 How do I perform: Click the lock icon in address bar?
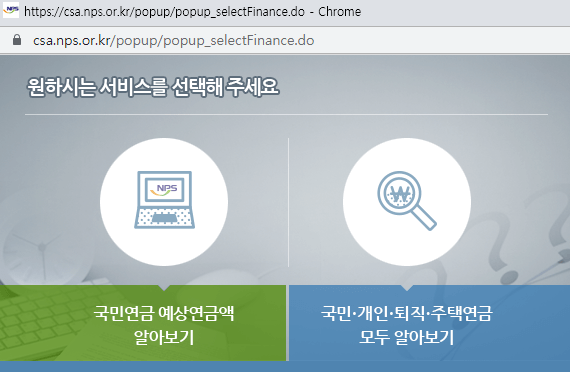[x=17, y=40]
